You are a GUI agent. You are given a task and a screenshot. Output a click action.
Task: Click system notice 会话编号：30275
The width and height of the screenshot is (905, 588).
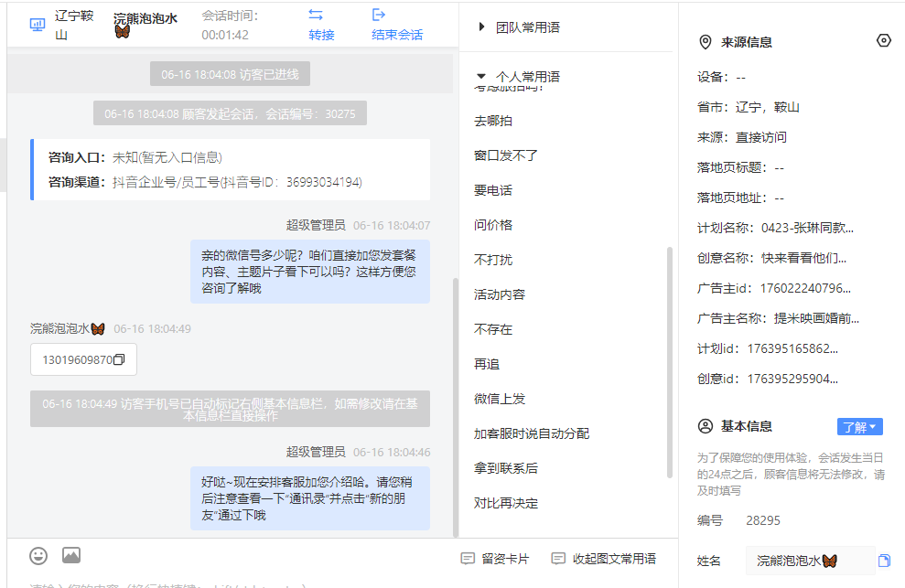pos(230,113)
